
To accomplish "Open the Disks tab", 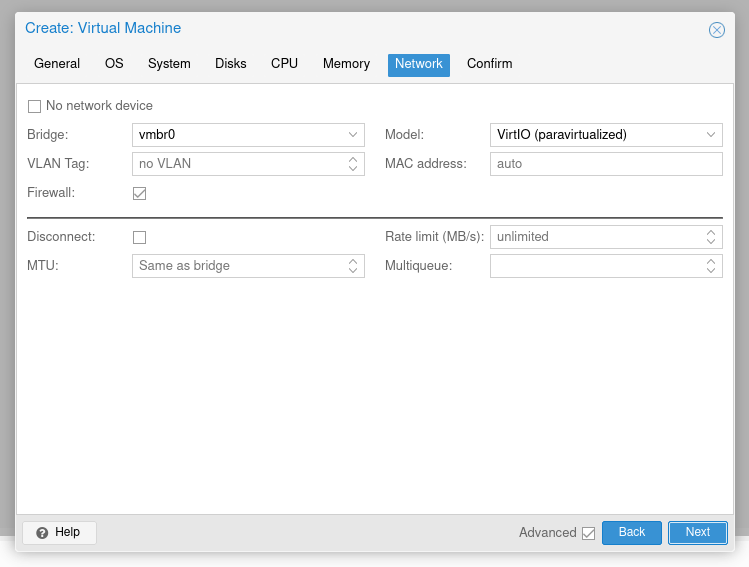I will 231,64.
